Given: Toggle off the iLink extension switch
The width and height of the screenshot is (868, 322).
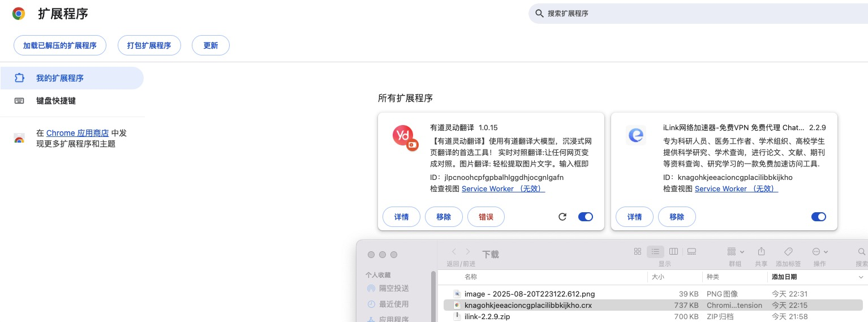Looking at the screenshot, I should click(819, 217).
